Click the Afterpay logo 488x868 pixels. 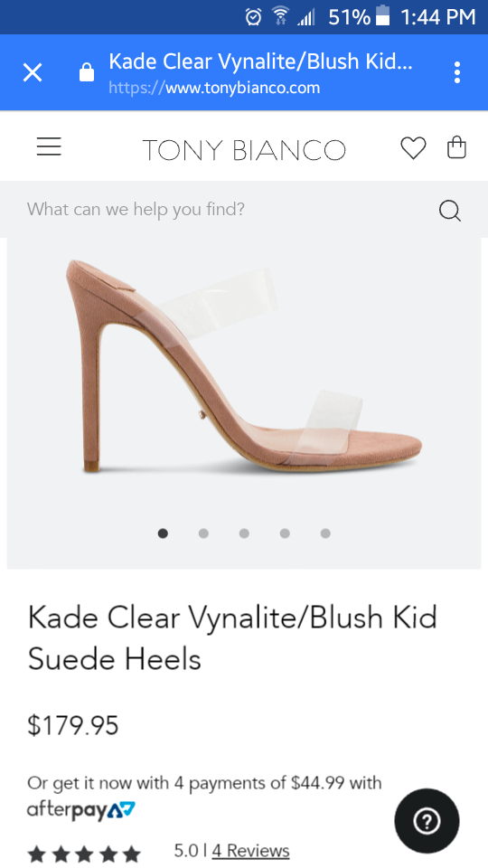click(x=81, y=810)
